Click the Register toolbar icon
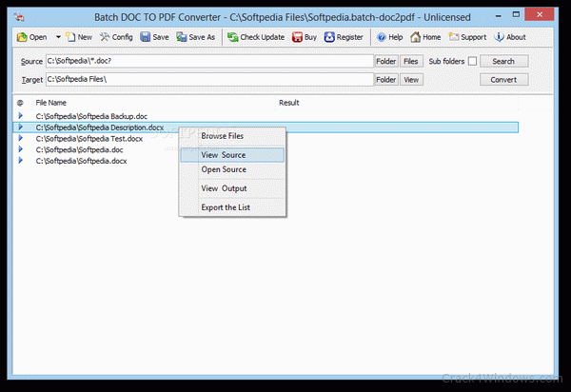 point(330,37)
